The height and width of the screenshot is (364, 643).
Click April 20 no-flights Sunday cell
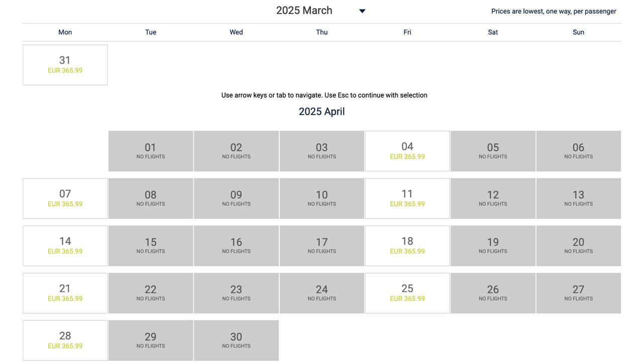pos(578,246)
